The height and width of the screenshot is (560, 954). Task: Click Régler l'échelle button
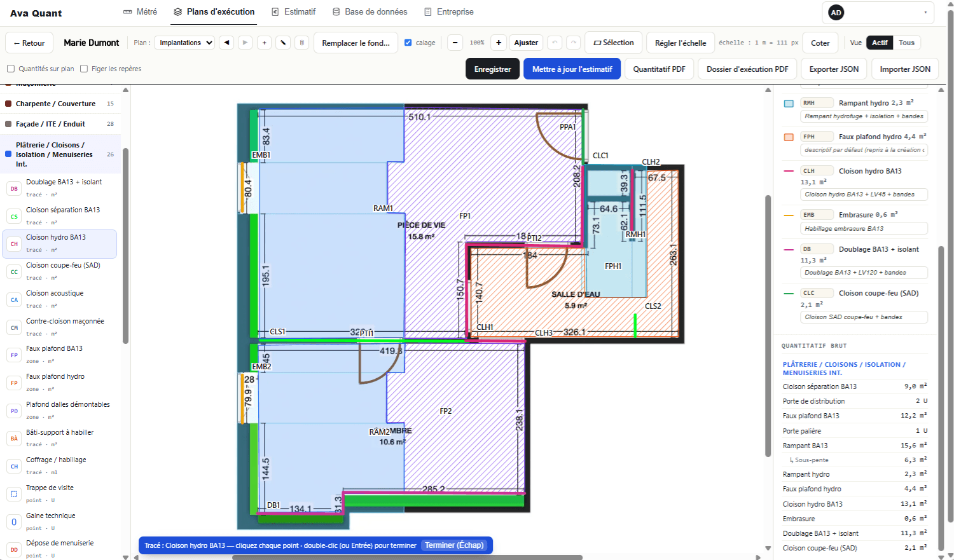coord(681,43)
